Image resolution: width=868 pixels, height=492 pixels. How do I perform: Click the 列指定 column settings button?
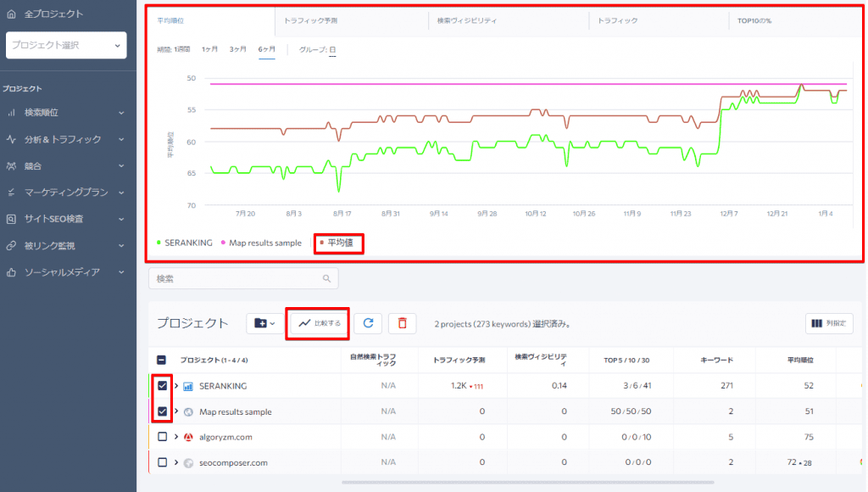829,323
